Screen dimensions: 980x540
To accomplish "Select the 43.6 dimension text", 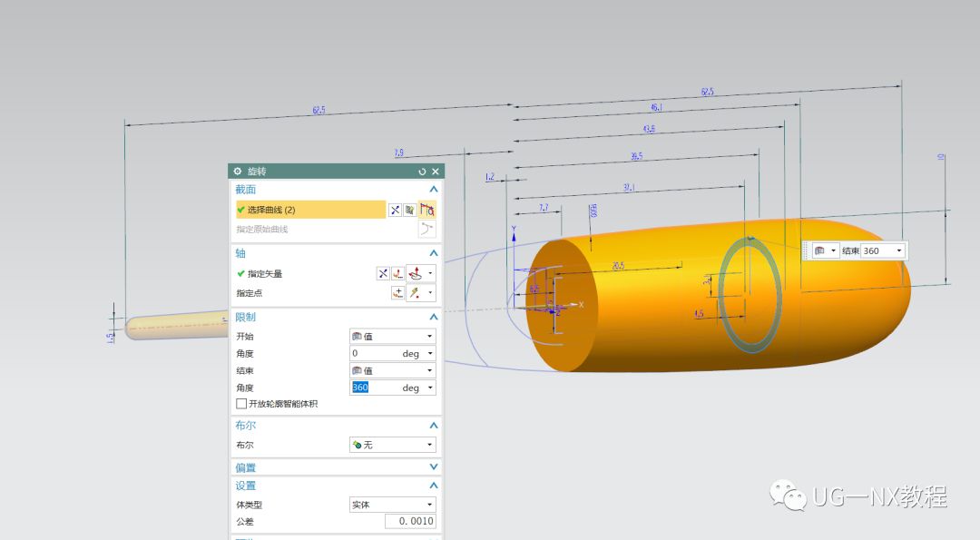I will coord(650,129).
